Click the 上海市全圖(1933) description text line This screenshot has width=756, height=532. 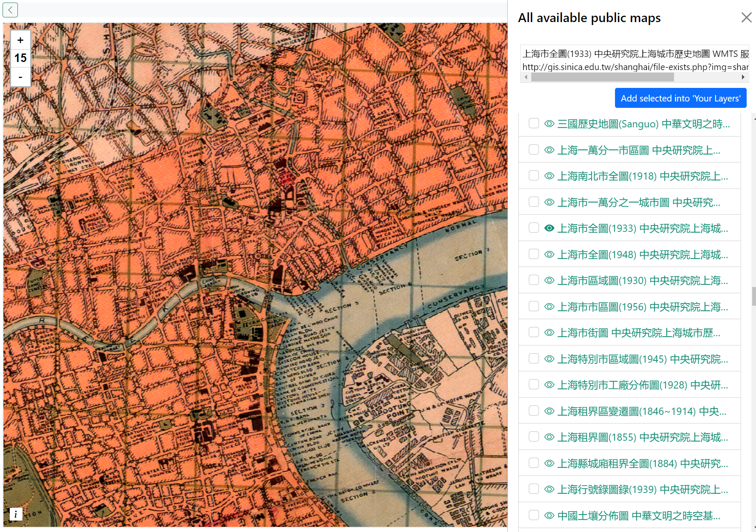tap(635, 53)
